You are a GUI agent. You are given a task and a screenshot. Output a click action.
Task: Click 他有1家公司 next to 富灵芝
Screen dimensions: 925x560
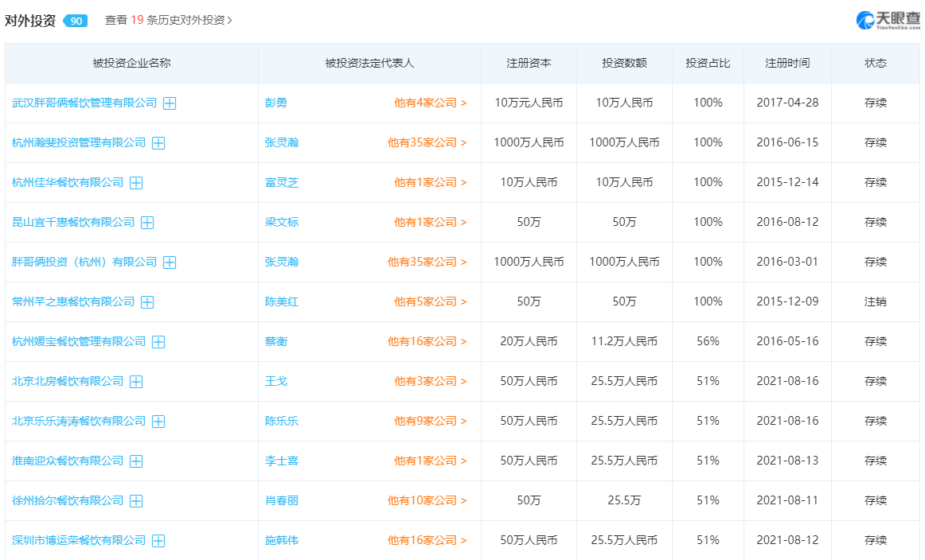pos(431,182)
